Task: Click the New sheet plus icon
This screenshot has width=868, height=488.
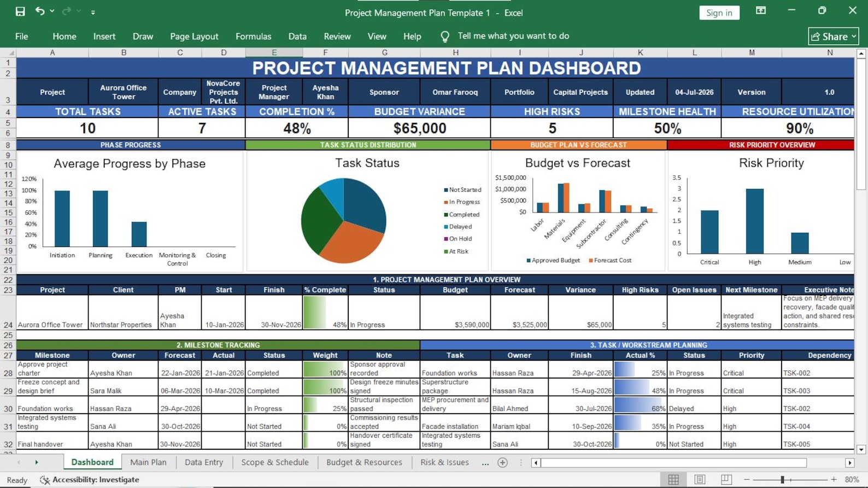Action: coord(503,463)
